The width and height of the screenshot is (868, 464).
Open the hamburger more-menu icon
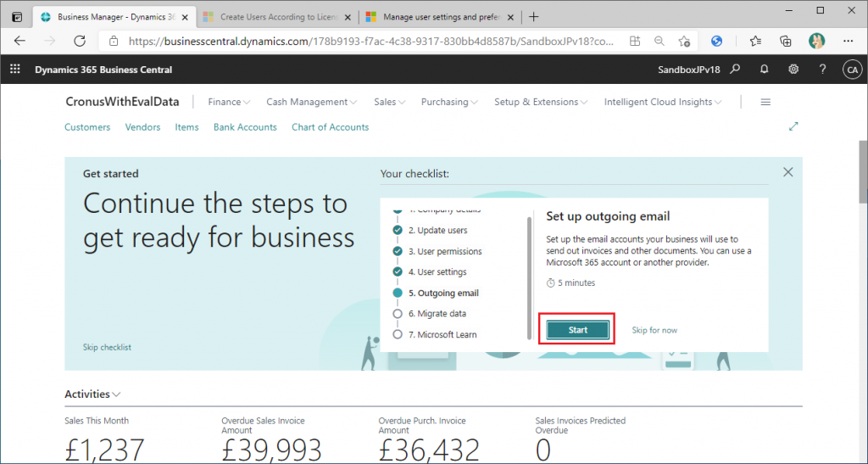(765, 102)
